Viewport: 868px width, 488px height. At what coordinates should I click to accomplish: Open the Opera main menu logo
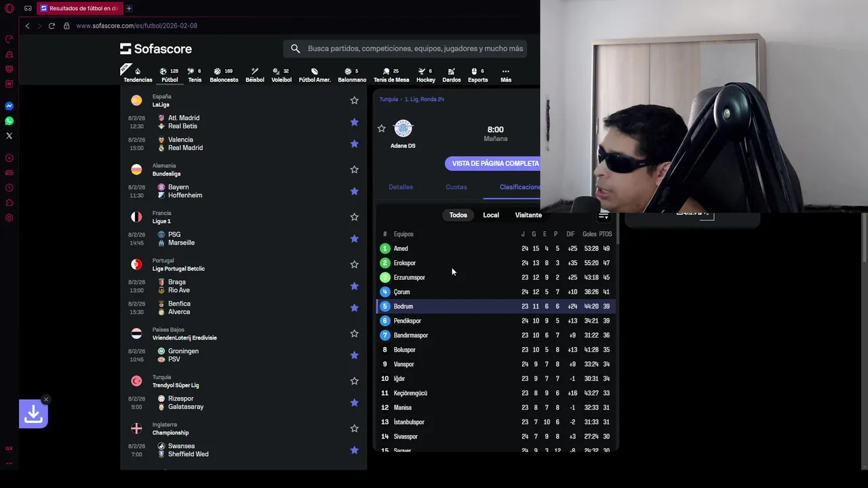pos(9,8)
